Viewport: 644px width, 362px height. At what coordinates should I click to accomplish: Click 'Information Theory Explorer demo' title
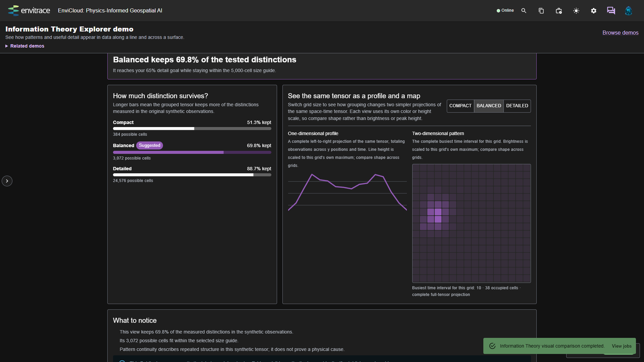69,29
